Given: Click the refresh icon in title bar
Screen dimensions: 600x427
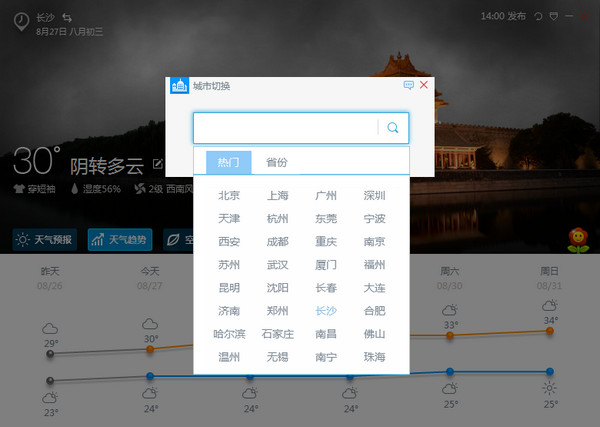Looking at the screenshot, I should pyautogui.click(x=539, y=17).
